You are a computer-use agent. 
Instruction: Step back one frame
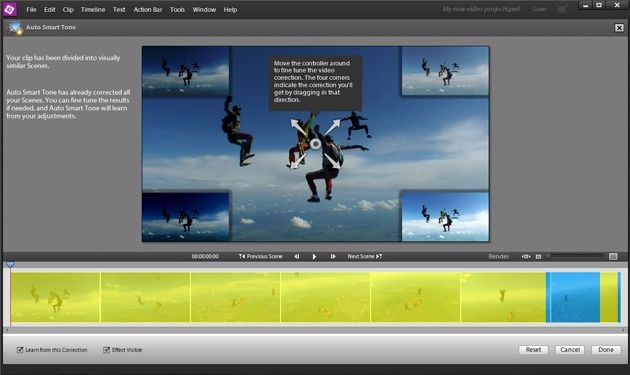pos(297,256)
